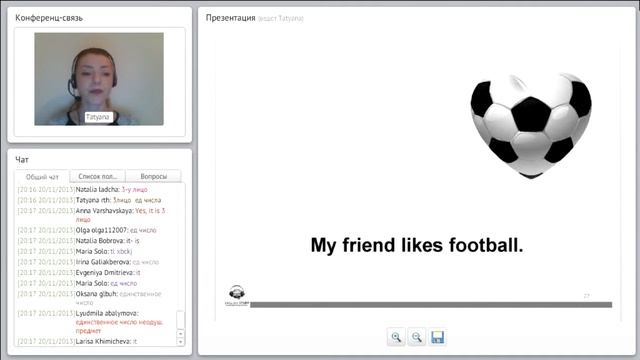Image resolution: width=640 pixels, height=360 pixels.
Task: Click Tatyana rth chat message
Action: [89, 200]
